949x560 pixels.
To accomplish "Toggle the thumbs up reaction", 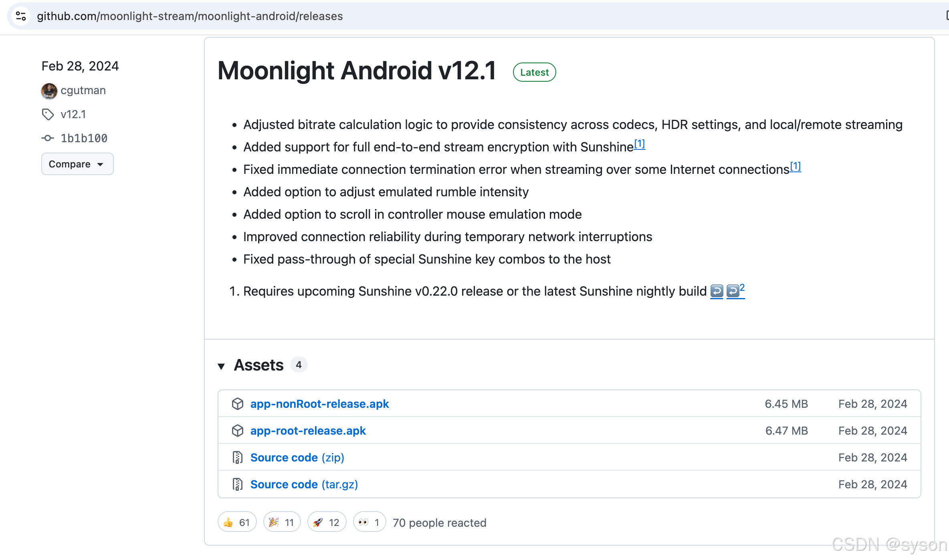I will [237, 522].
